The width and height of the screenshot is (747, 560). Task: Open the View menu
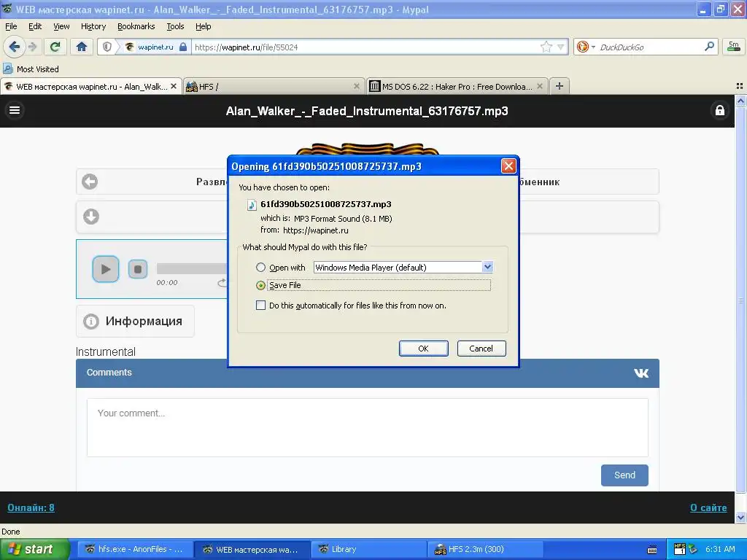(61, 26)
